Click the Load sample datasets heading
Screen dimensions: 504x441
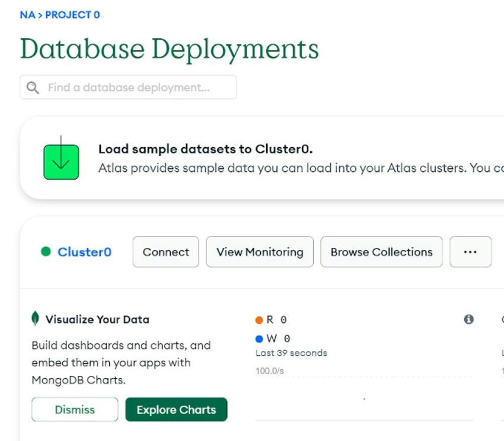[205, 149]
